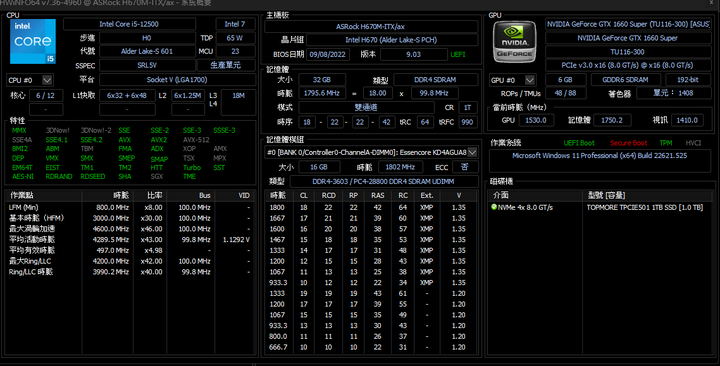Click the video clock 1410.0 value

pyautogui.click(x=687, y=120)
